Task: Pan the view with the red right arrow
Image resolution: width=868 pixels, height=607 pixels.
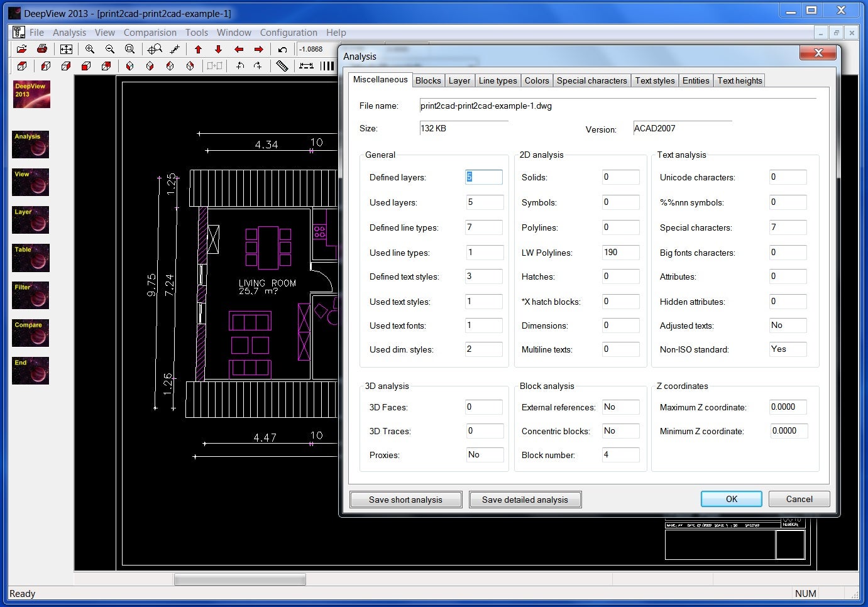Action: pyautogui.click(x=258, y=49)
